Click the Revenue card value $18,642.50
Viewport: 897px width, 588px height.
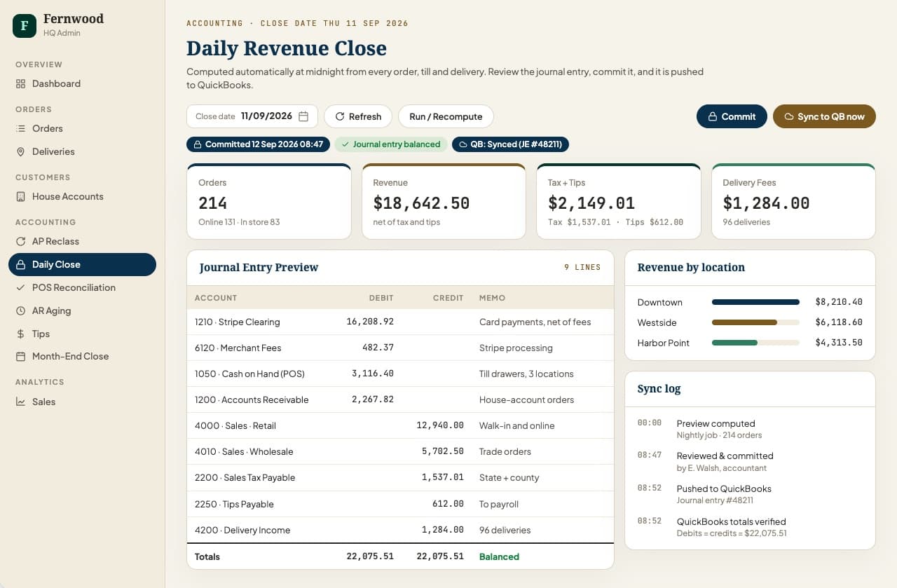(421, 203)
